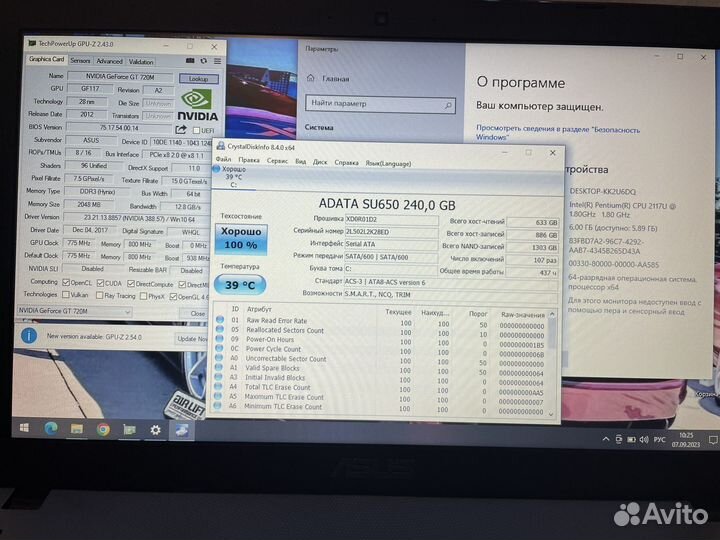Open Язык(Language) menu in CrystalDiskInfo
This screenshot has width=720, height=540.
click(x=388, y=163)
